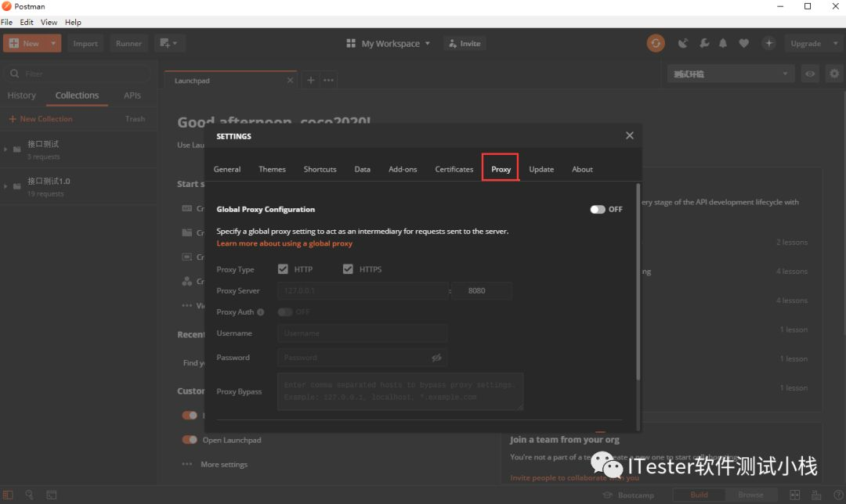Screen dimensions: 846x504
Task: Open the console icon in status bar
Action: tap(51, 495)
